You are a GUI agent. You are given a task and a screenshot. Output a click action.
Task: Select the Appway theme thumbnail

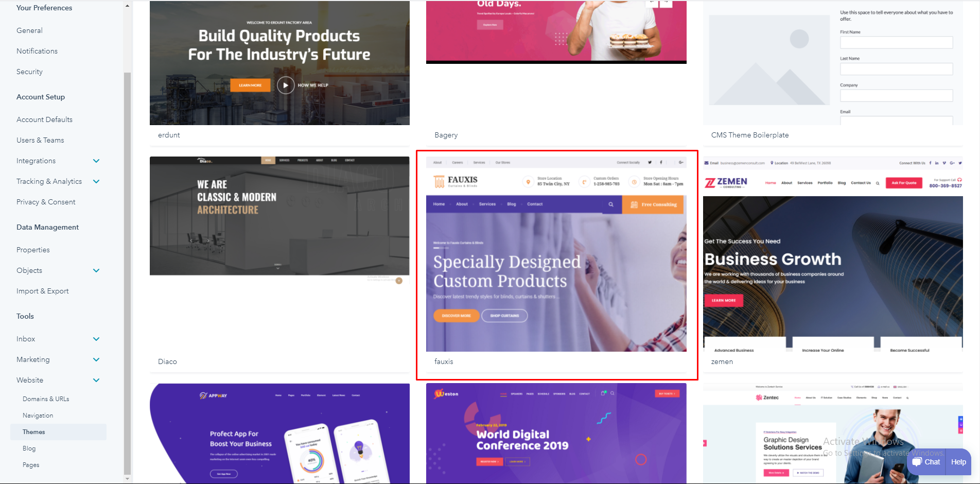point(279,433)
